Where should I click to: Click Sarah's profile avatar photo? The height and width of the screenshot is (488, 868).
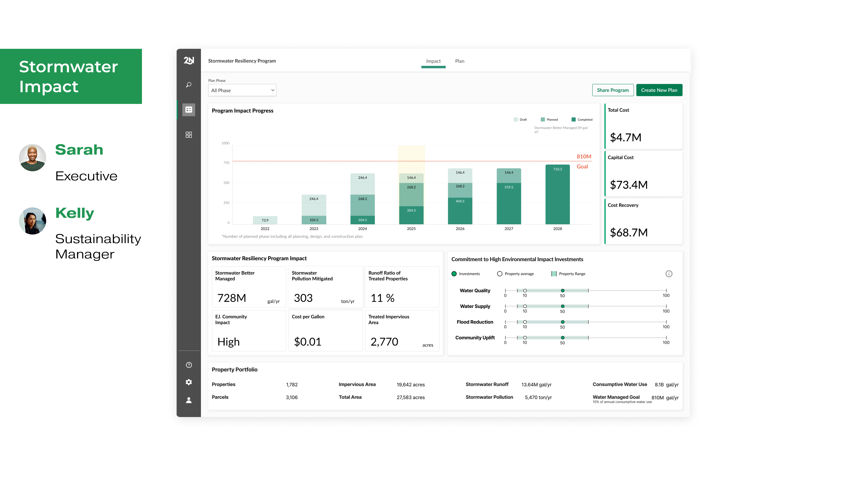32,158
